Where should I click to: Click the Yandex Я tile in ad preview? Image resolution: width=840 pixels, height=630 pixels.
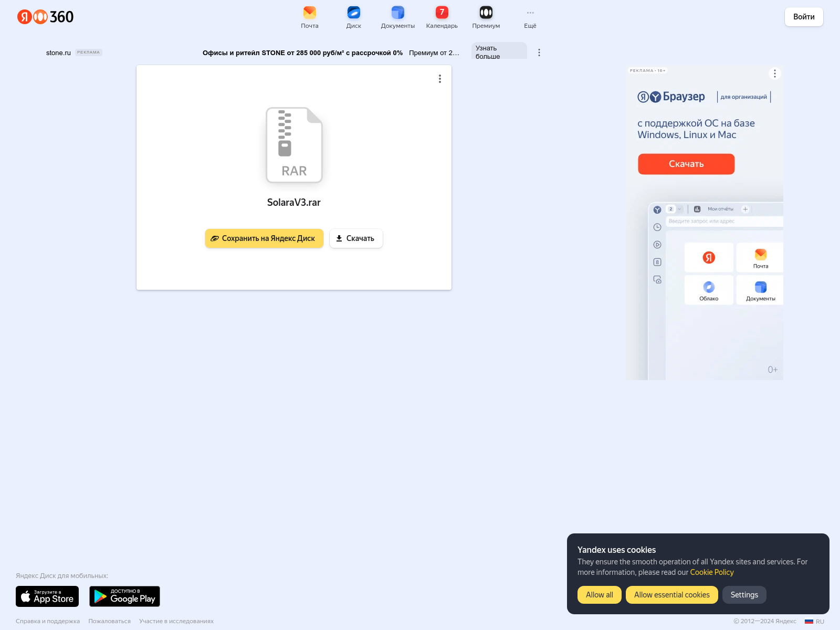709,257
